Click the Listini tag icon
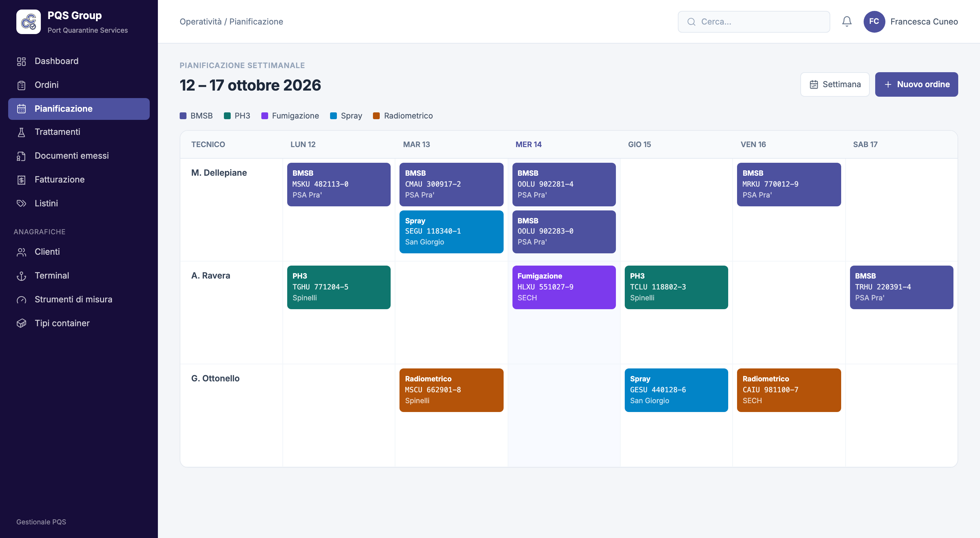 point(21,203)
